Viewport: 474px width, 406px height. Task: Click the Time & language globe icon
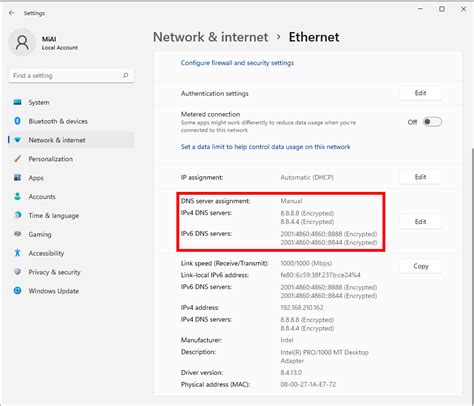(17, 215)
